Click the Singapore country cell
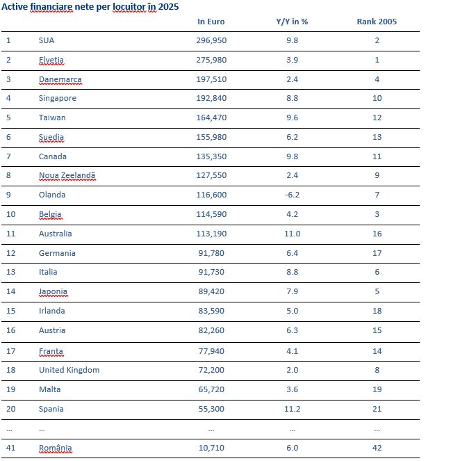 pyautogui.click(x=58, y=99)
